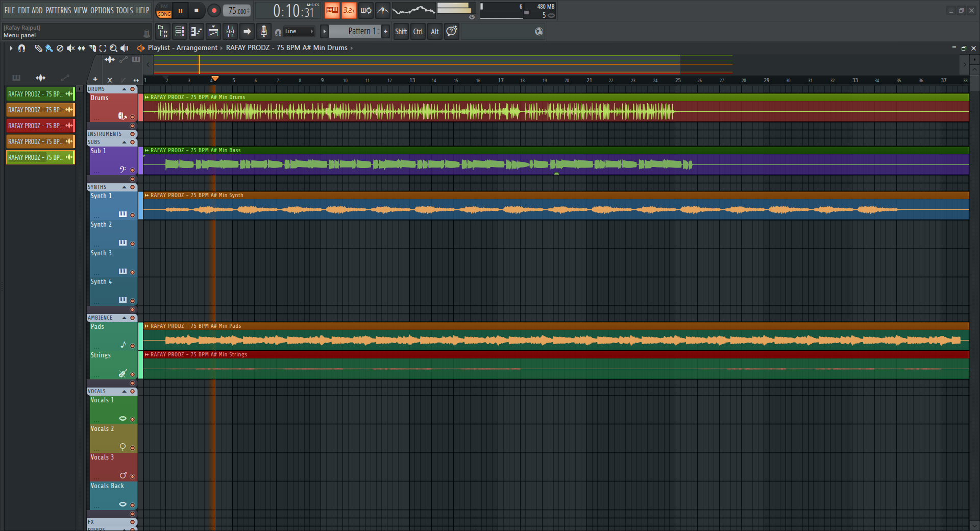980x531 pixels.
Task: Click the microphone recording icon
Action: coord(263,32)
